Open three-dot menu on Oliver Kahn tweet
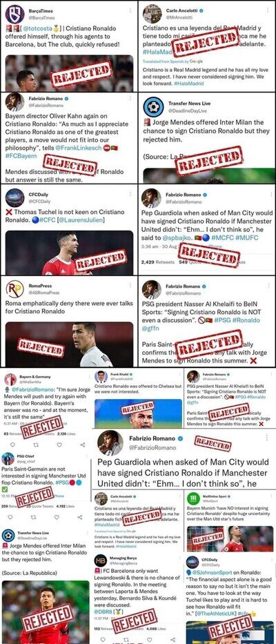The width and height of the screenshot is (276, 644). coord(130,99)
